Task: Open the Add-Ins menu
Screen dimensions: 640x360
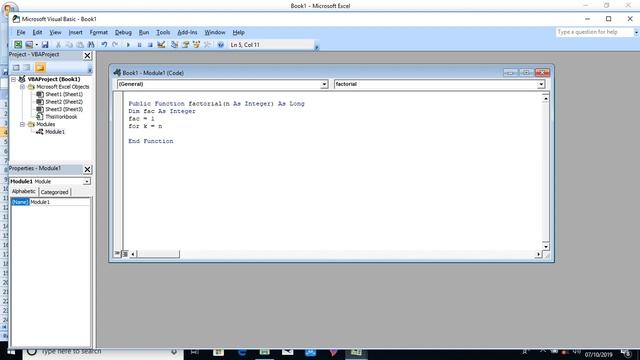Action: tap(187, 32)
